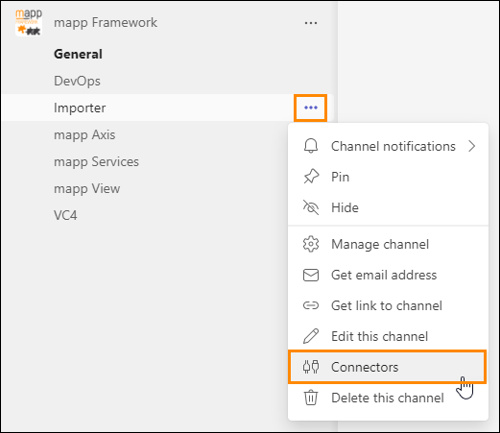Open mapp Framework team more options
This screenshot has height=433, width=500.
click(x=311, y=23)
